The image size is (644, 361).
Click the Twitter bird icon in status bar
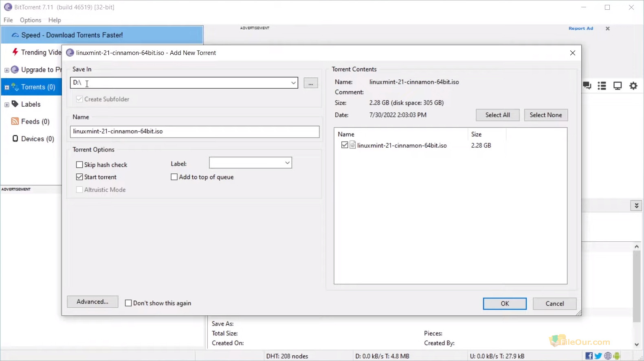pyautogui.click(x=598, y=356)
